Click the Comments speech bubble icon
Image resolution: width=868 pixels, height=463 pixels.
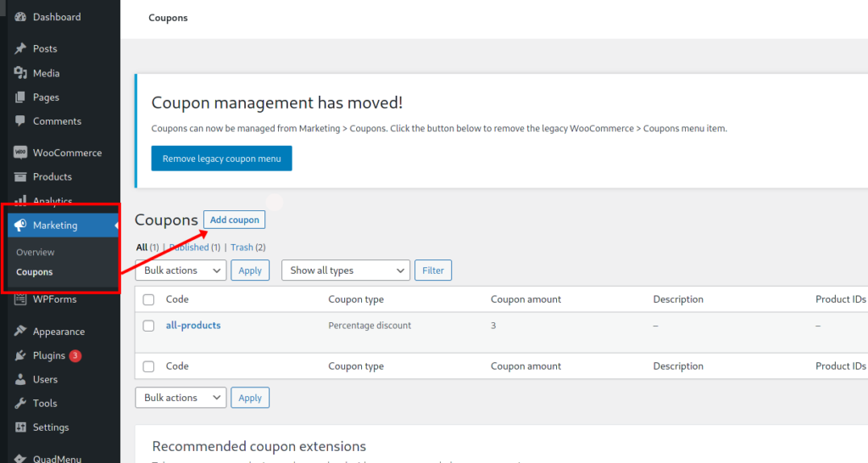point(20,120)
